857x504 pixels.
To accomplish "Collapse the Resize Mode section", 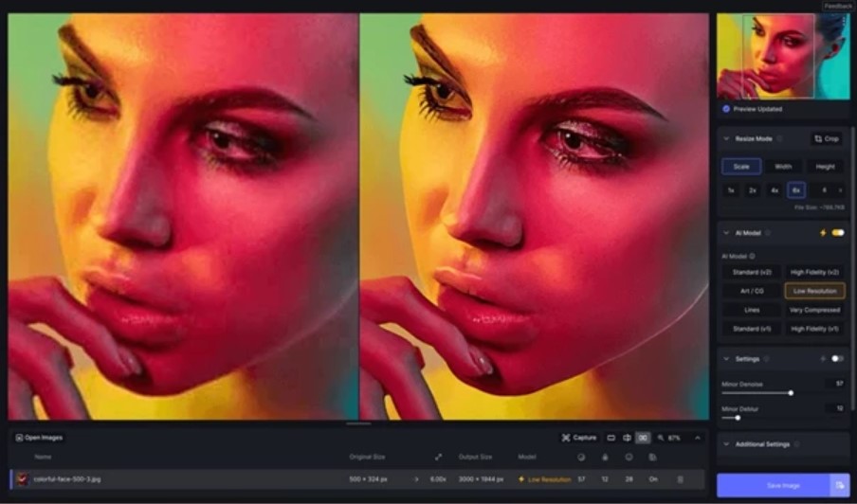I will 726,138.
